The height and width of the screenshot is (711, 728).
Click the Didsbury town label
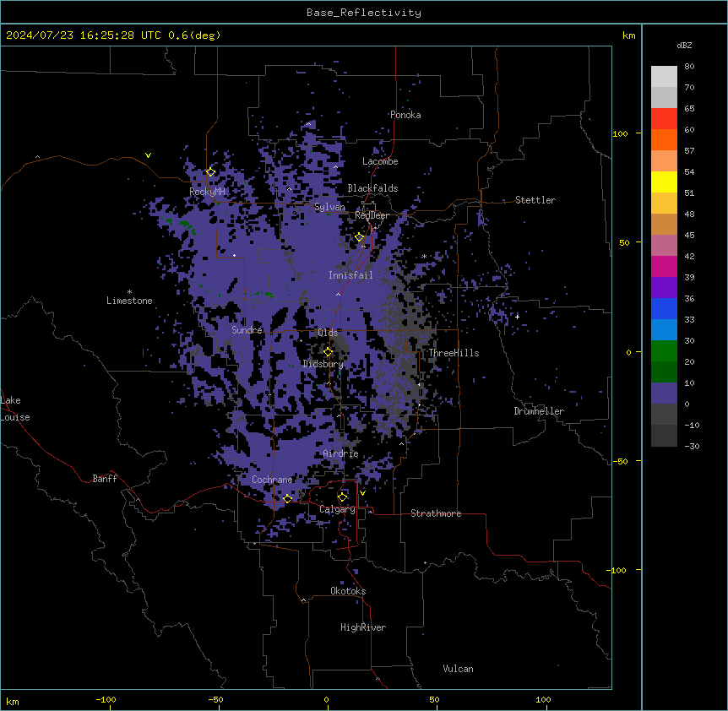tap(323, 364)
